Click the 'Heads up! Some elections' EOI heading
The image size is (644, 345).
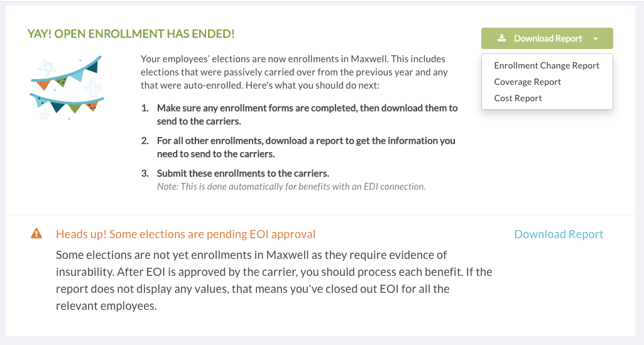(185, 234)
